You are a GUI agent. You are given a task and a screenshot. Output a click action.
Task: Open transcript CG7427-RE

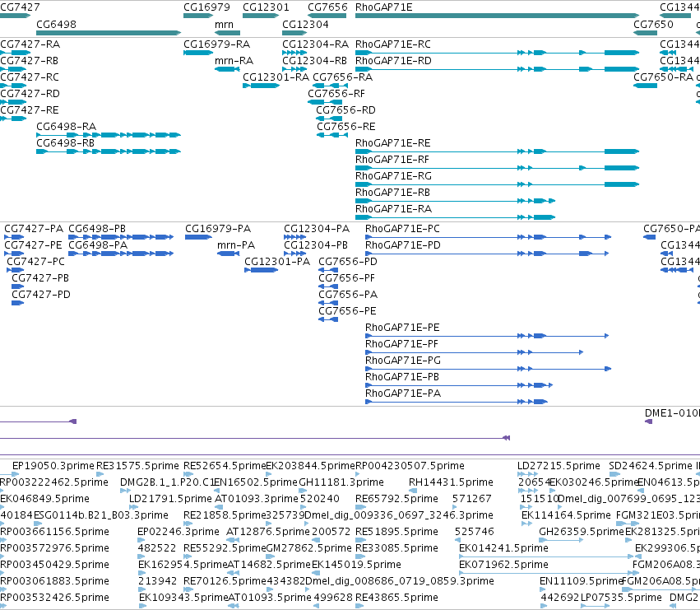tap(30, 110)
